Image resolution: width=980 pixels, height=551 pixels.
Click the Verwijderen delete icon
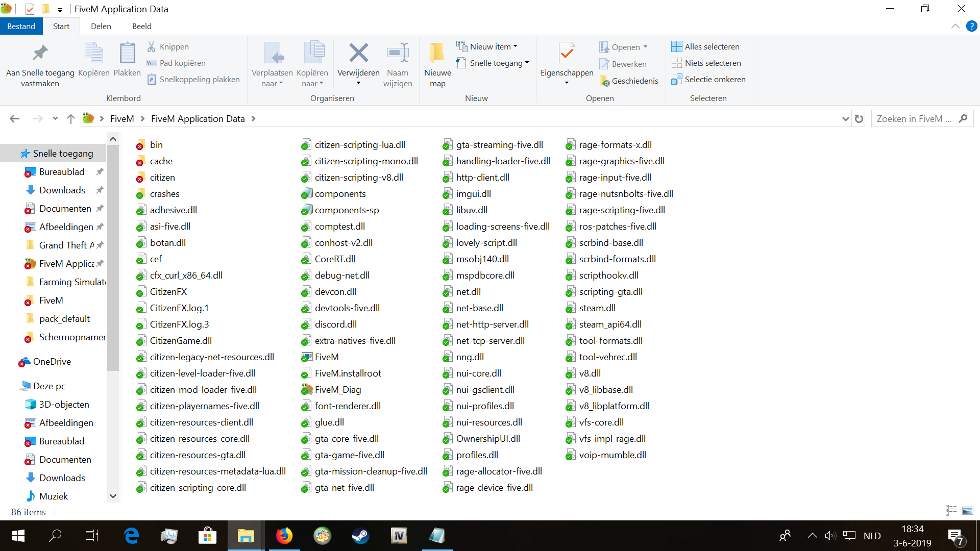point(358,53)
